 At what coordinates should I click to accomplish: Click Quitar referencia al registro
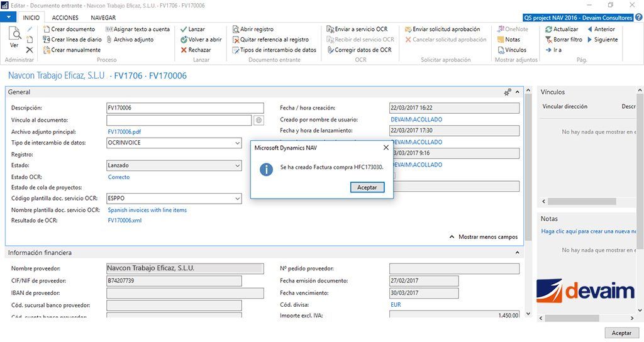pos(270,40)
